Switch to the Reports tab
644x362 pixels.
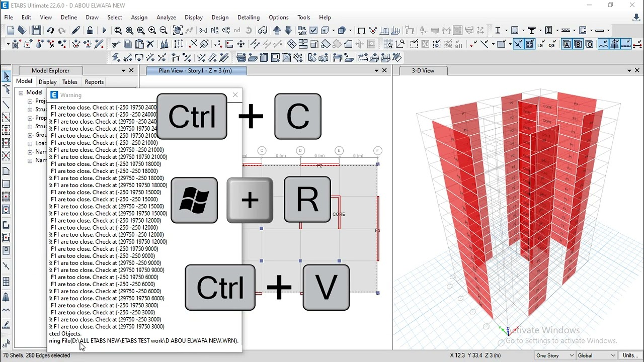coord(94,82)
